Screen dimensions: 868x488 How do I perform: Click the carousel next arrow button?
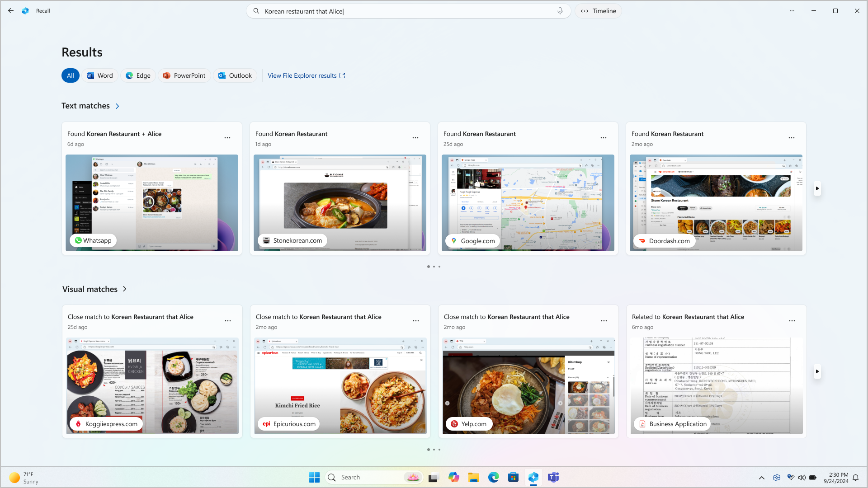(818, 189)
